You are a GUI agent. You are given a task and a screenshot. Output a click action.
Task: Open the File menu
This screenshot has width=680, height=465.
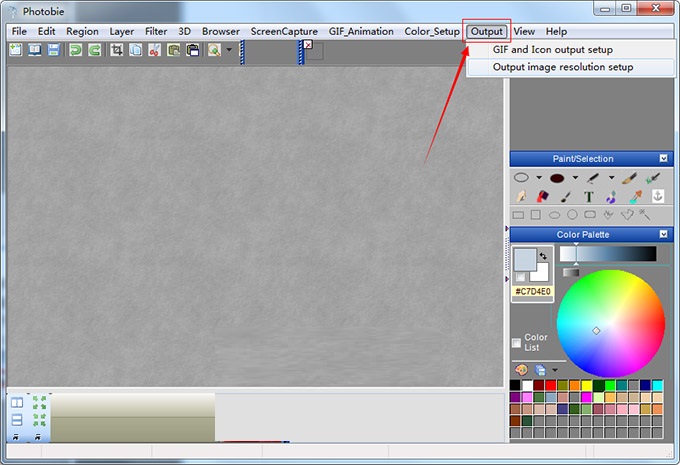pos(19,31)
